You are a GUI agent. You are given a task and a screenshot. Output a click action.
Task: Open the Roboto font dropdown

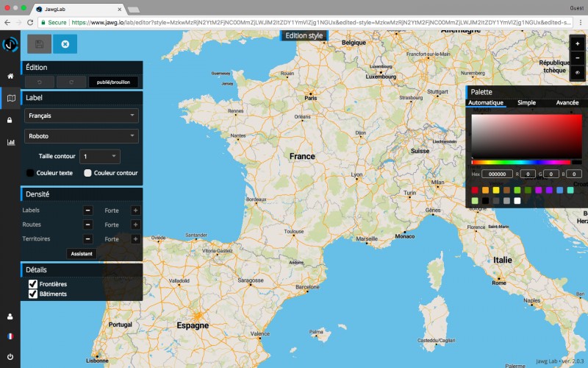(x=82, y=136)
